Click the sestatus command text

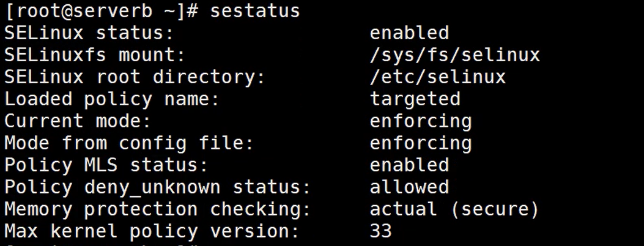click(x=255, y=10)
